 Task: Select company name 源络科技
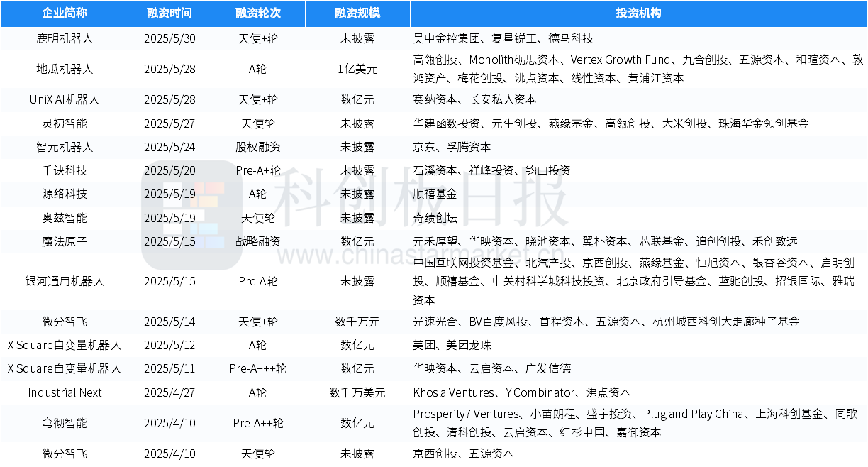coord(64,194)
